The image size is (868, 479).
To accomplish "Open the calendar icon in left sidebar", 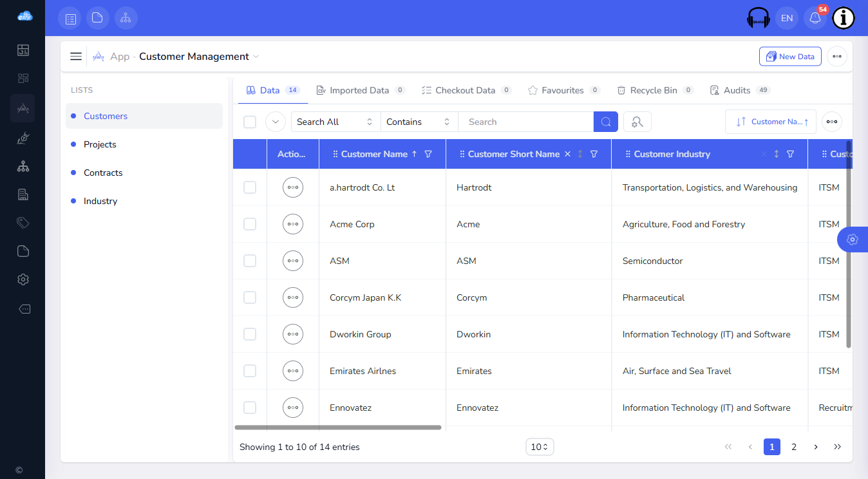I will (23, 50).
